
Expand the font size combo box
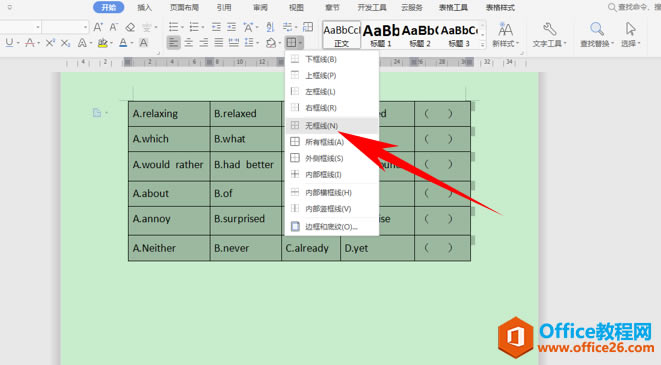(x=85, y=27)
